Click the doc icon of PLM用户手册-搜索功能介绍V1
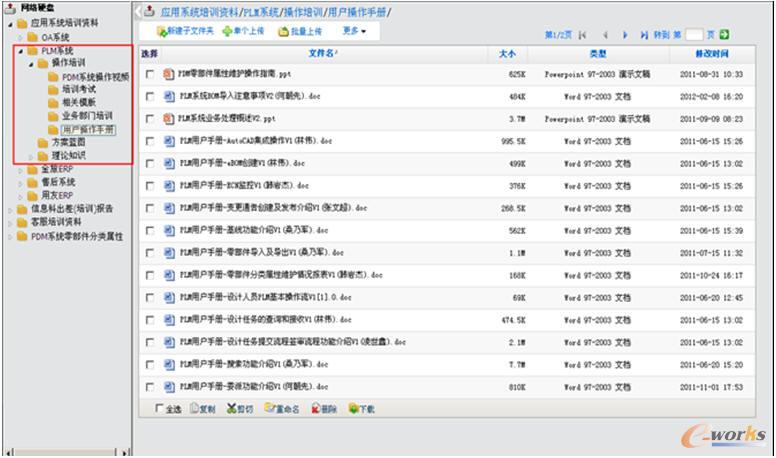The image size is (776, 458). [169, 364]
